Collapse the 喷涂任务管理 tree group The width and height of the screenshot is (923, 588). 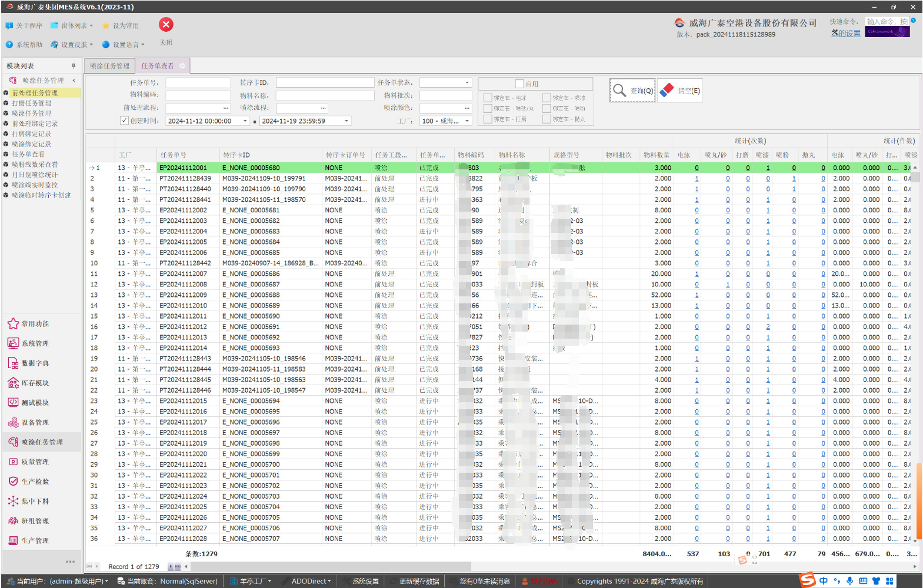tap(74, 81)
